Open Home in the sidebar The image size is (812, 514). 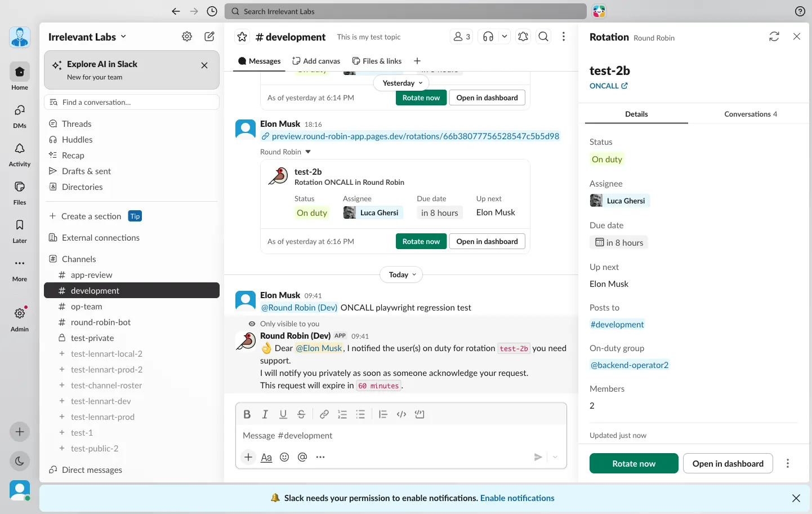pyautogui.click(x=20, y=76)
